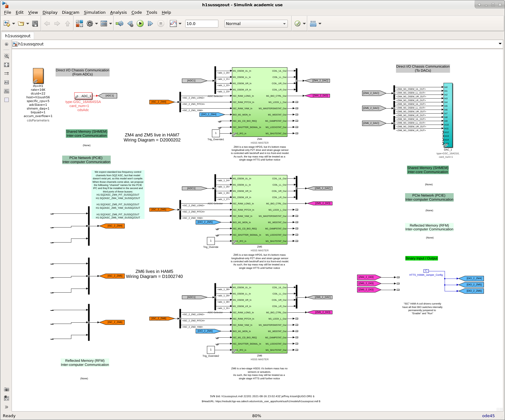Screen dimensions: 505x420
Task: Select the h1sussqzout model tab
Action: [18, 36]
